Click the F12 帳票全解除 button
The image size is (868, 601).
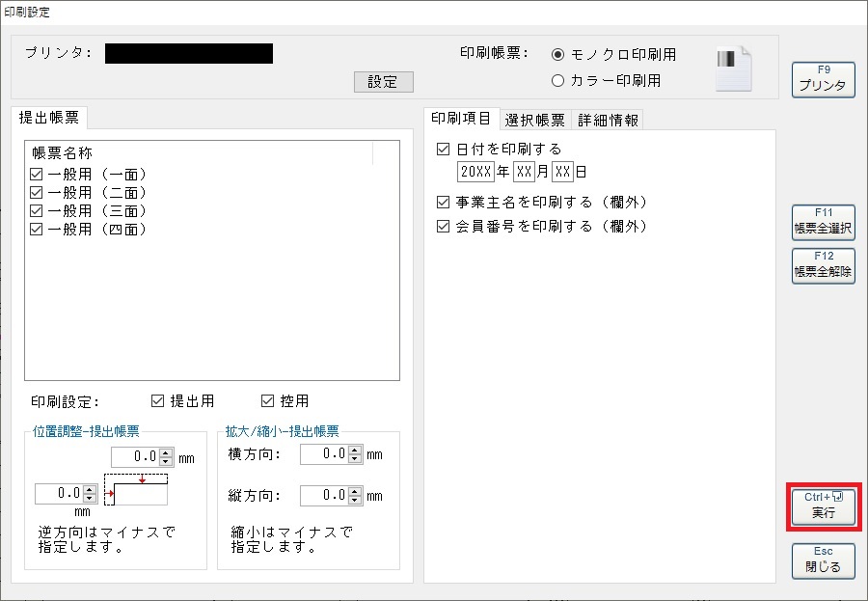(x=823, y=265)
